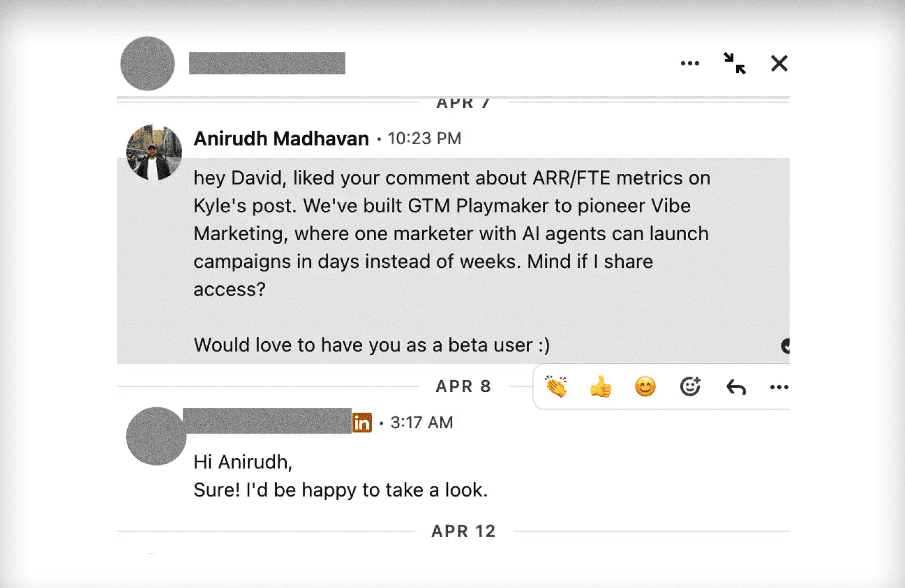Screen dimensions: 905x588
Task: Click the 3:17 AM timestamp
Action: tap(421, 422)
